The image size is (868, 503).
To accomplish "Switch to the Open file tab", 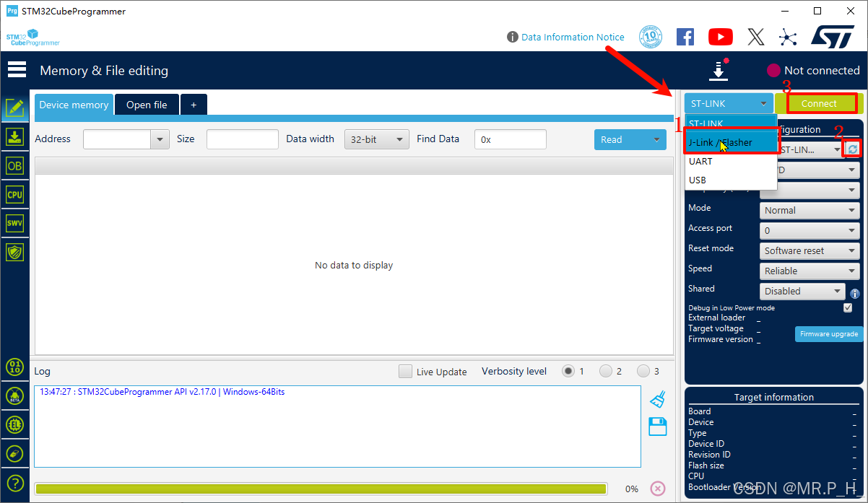I will point(147,105).
